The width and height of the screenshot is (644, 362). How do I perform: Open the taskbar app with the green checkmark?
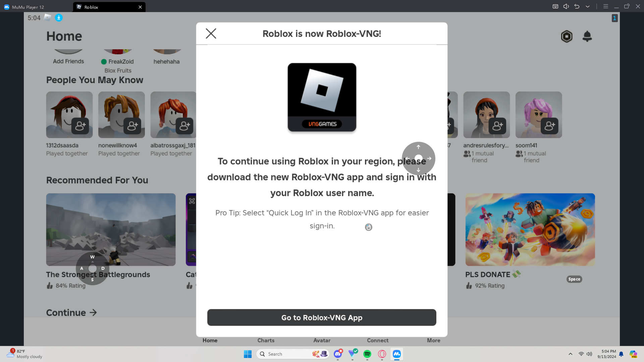(353, 353)
